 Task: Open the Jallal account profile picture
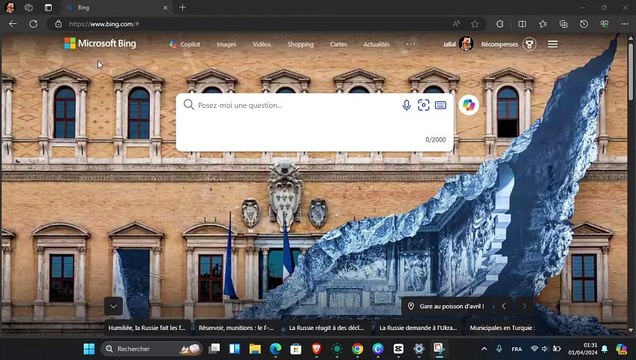click(466, 44)
